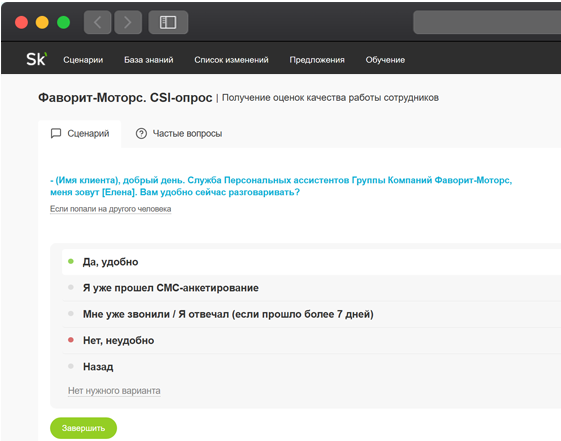The height and width of the screenshot is (441, 561).
Task: Click the green fullscreen window button
Action: click(64, 22)
